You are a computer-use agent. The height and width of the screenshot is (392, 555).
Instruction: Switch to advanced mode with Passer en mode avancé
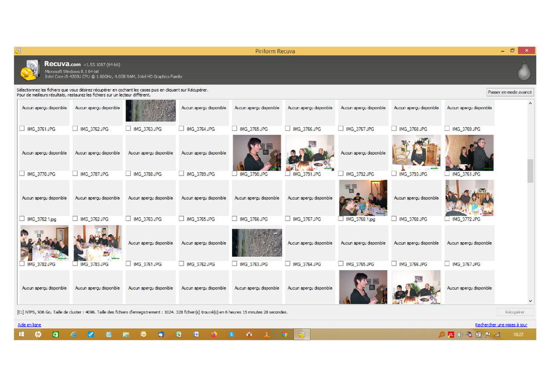509,92
